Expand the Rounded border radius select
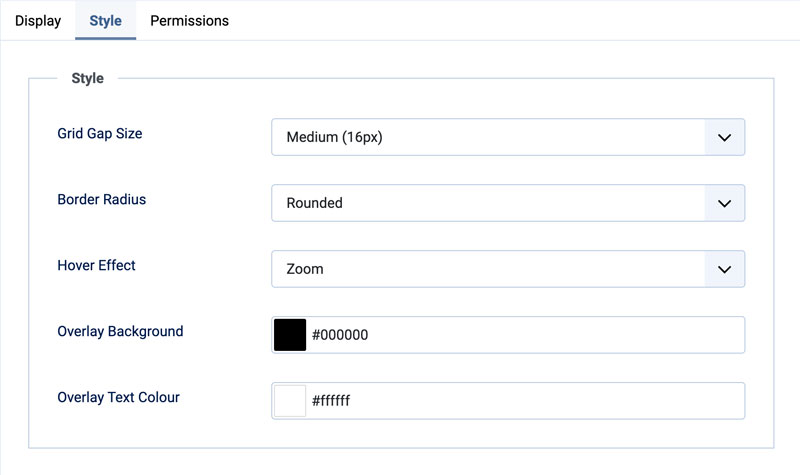This screenshot has width=800, height=475. point(488,203)
